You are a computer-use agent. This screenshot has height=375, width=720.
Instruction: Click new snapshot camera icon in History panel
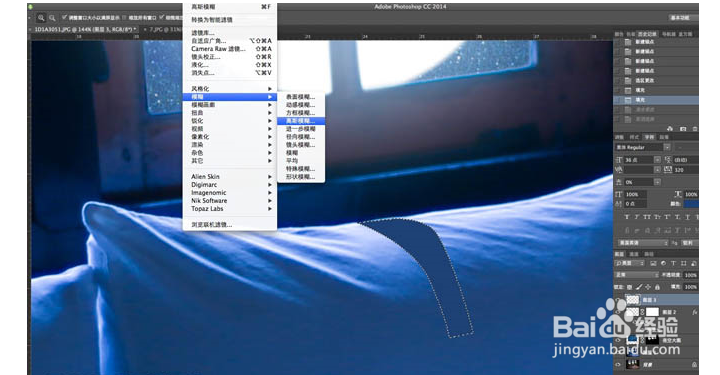pyautogui.click(x=683, y=129)
